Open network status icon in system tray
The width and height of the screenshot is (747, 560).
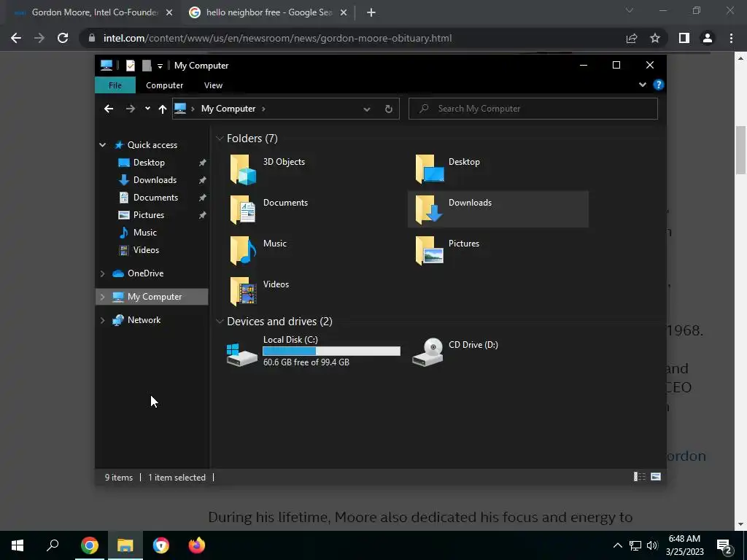[635, 545]
